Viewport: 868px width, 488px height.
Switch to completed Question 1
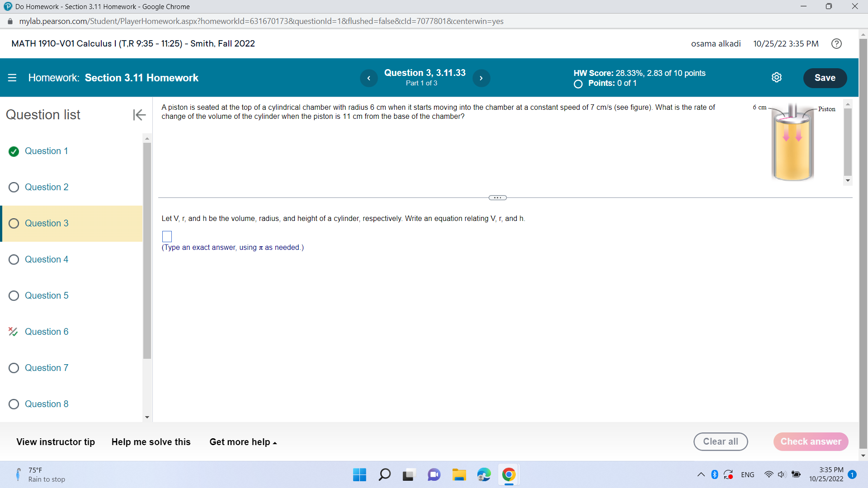[x=46, y=151]
